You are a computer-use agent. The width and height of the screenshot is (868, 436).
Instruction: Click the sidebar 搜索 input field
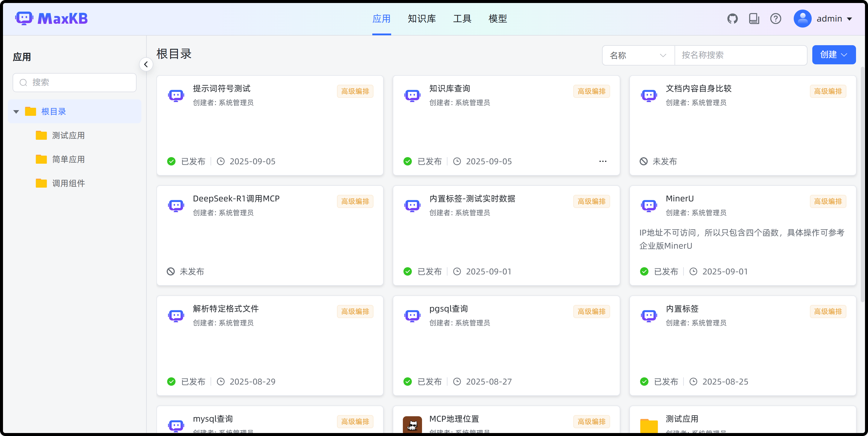75,83
